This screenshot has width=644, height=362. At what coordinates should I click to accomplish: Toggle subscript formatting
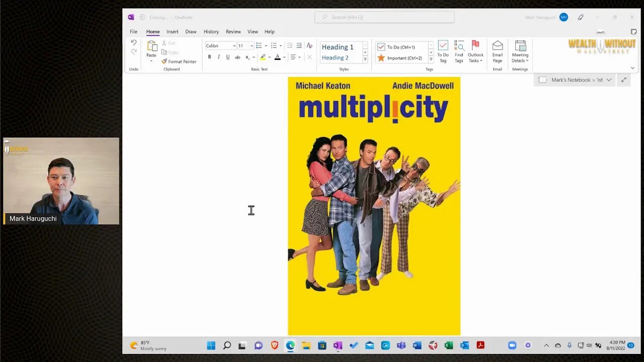pyautogui.click(x=247, y=57)
